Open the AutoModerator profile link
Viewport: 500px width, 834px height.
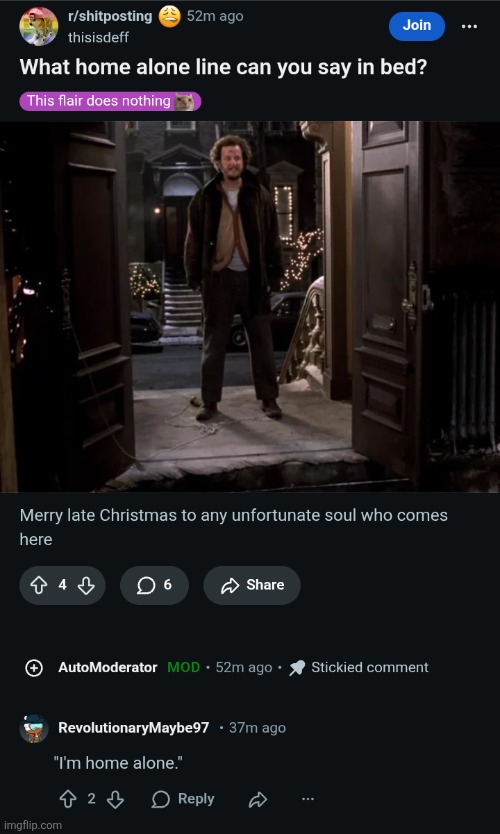pos(108,668)
